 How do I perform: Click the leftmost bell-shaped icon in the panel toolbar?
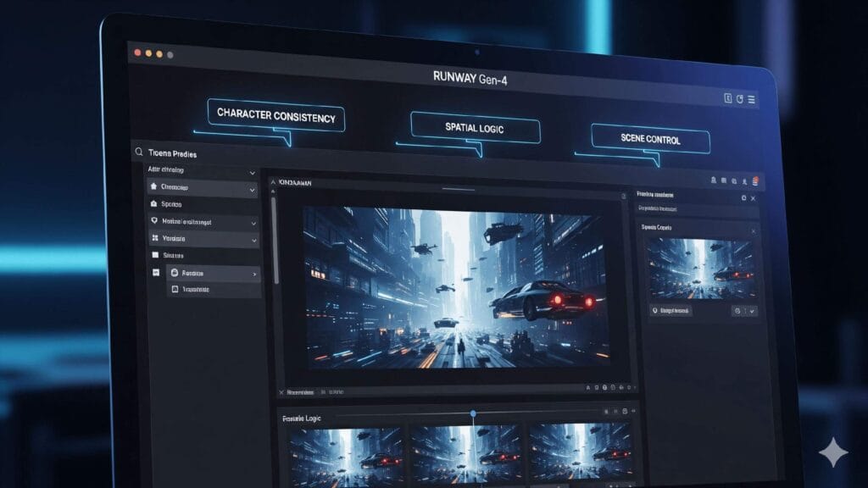click(714, 180)
